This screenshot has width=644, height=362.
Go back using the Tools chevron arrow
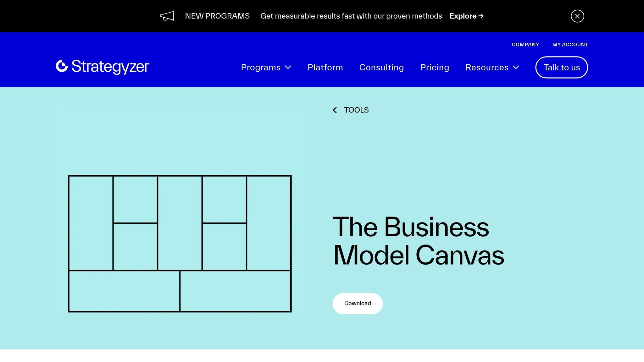(x=335, y=110)
